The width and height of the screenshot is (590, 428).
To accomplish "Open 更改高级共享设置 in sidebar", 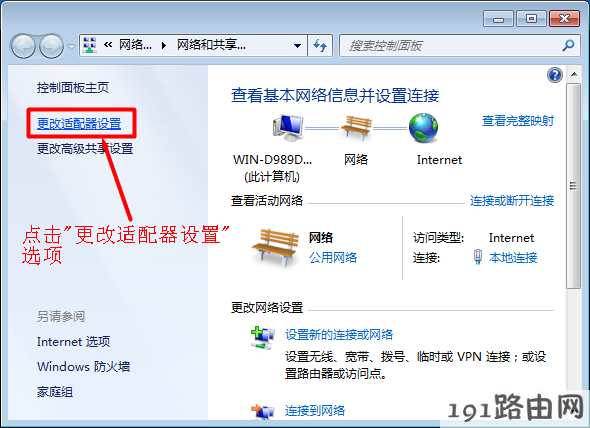I will [x=85, y=149].
